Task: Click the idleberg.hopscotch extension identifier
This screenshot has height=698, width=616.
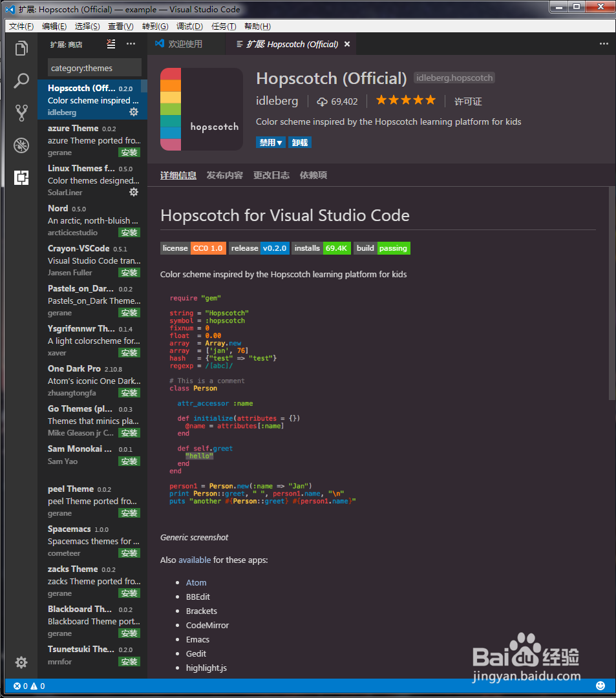Action: point(454,78)
